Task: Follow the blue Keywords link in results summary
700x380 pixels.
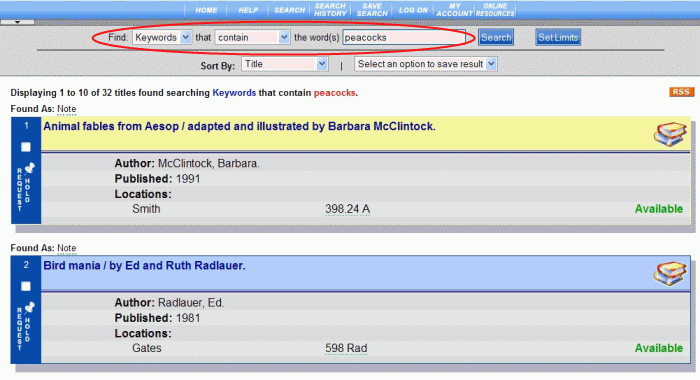Action: coord(234,93)
